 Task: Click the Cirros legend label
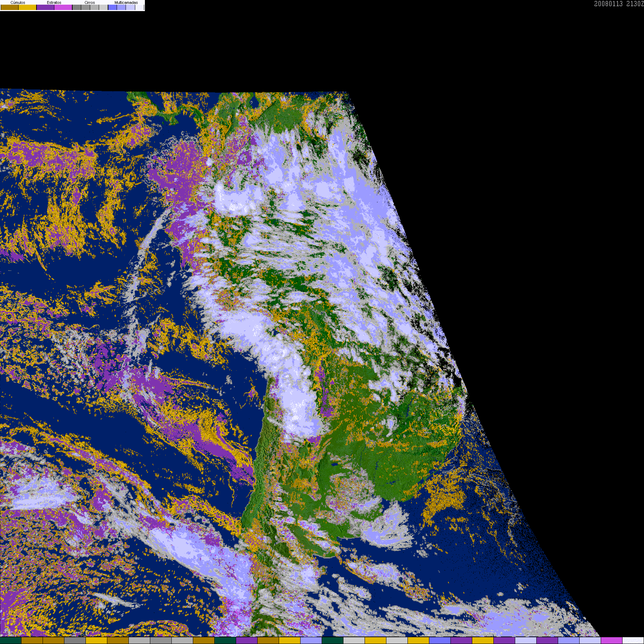(x=90, y=3)
